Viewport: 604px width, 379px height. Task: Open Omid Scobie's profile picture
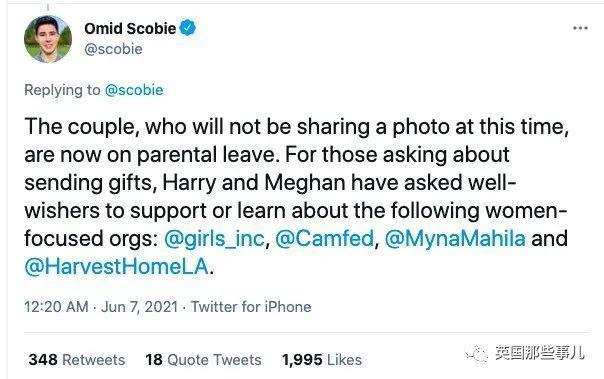[x=48, y=39]
